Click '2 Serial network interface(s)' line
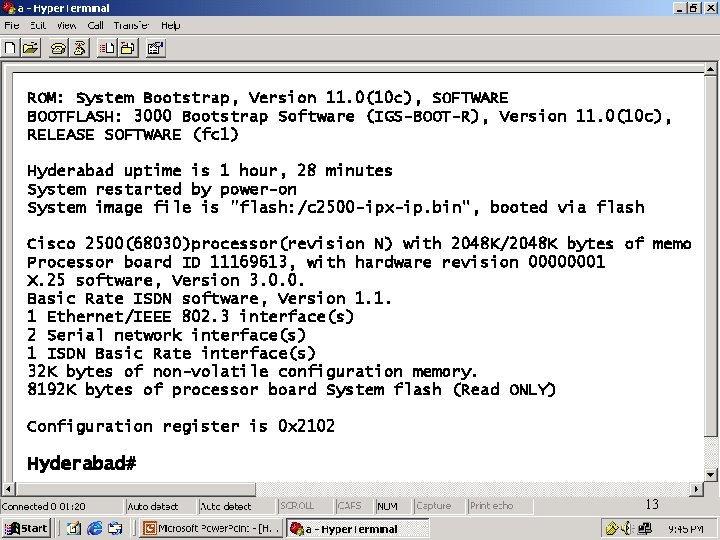Viewport: 720px width, 540px height. [x=166, y=335]
